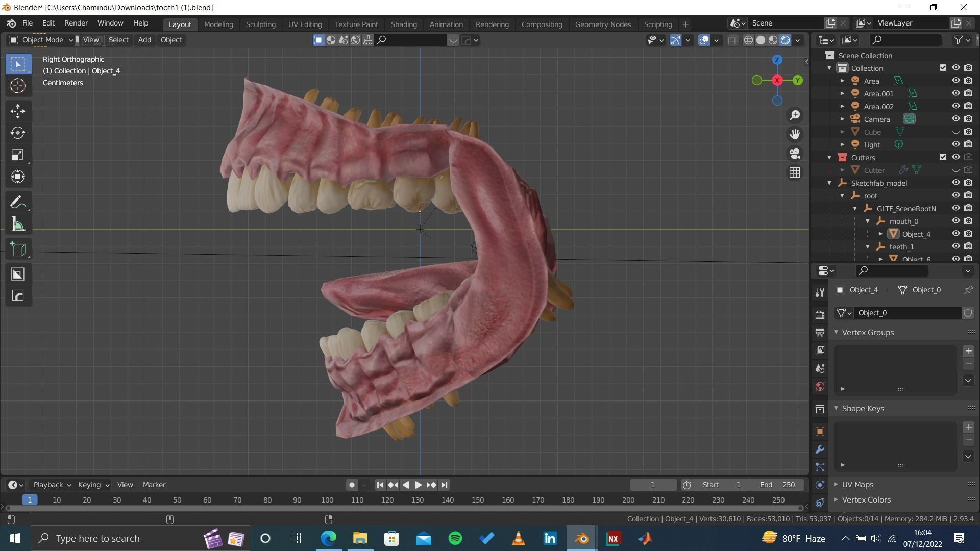Click the current frame number field
The image size is (980, 551).
coord(653,485)
